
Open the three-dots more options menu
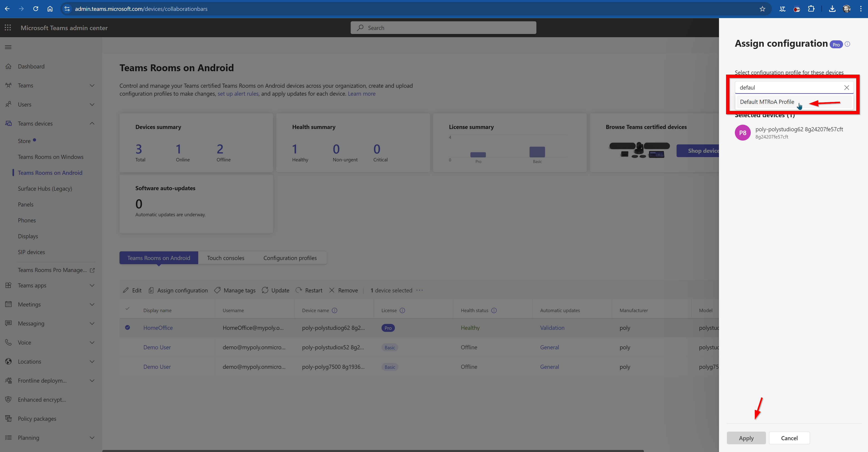coord(420,290)
